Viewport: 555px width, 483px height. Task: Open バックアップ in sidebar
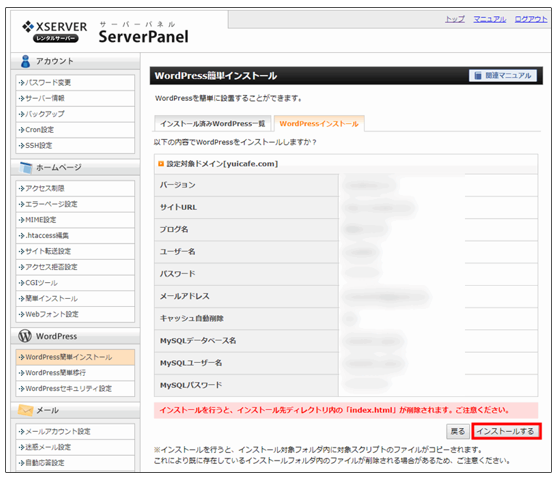coord(75,114)
